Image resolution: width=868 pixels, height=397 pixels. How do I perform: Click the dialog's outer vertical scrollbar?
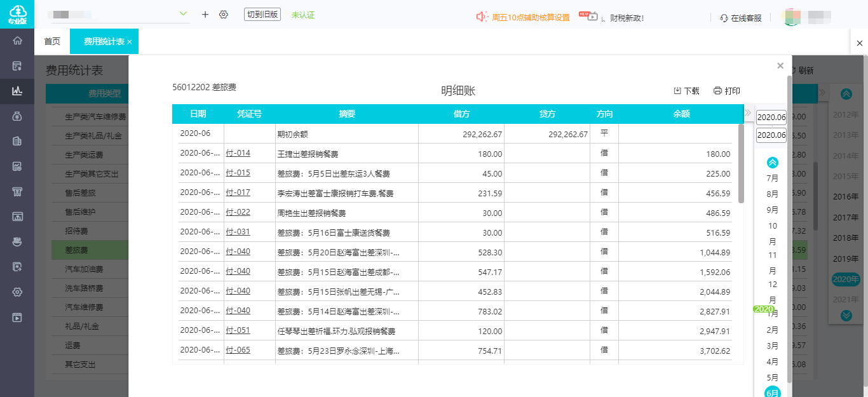789,229
